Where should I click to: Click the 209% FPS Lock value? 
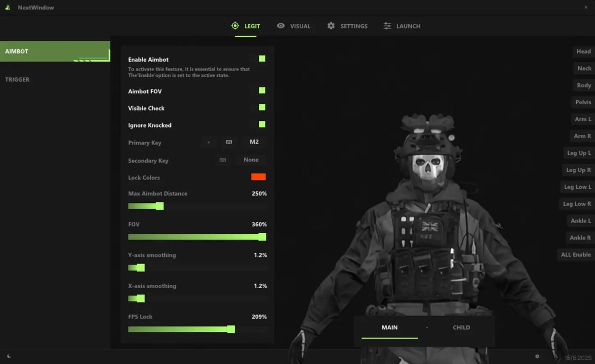tap(259, 317)
